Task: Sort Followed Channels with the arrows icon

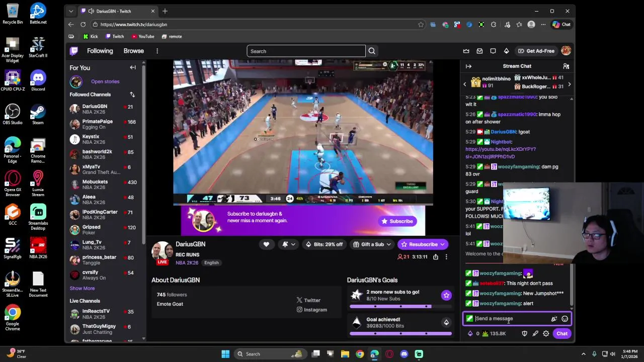Action: [x=132, y=95]
